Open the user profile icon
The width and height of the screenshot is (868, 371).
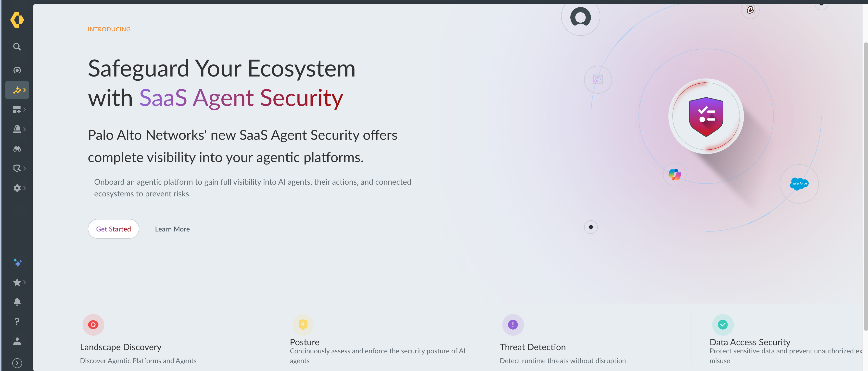[x=17, y=341]
